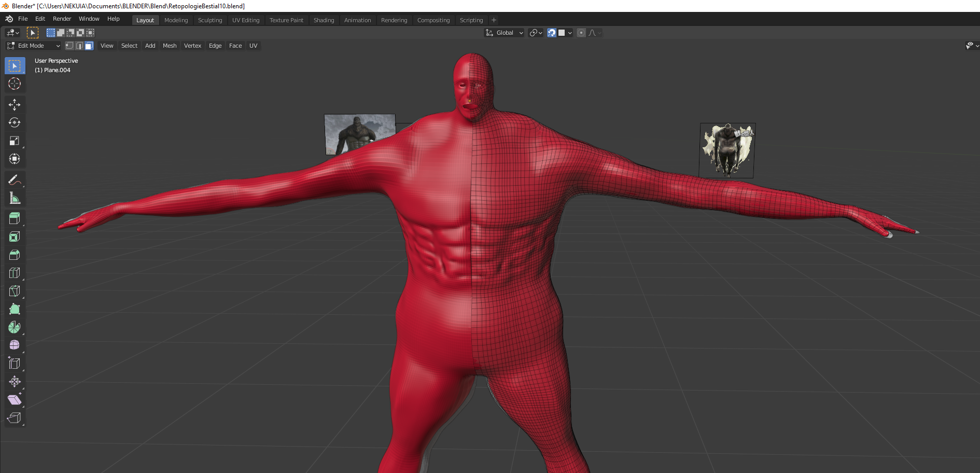The width and height of the screenshot is (980, 473).
Task: Open the Global transform orientation dropdown
Action: click(505, 33)
